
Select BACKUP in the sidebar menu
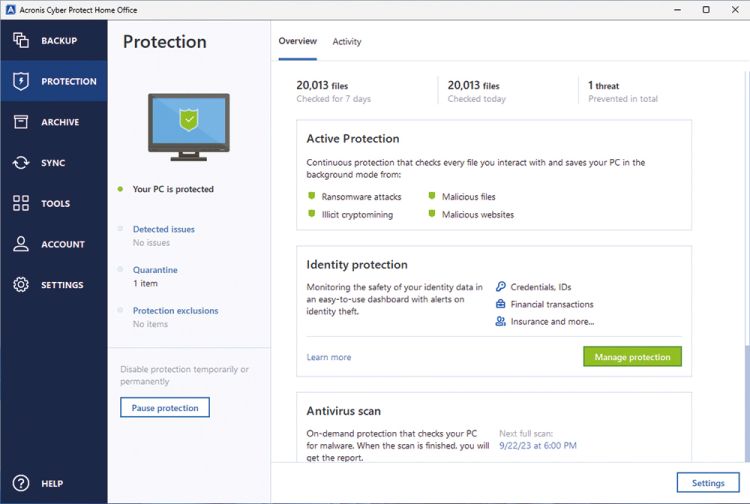tap(59, 41)
